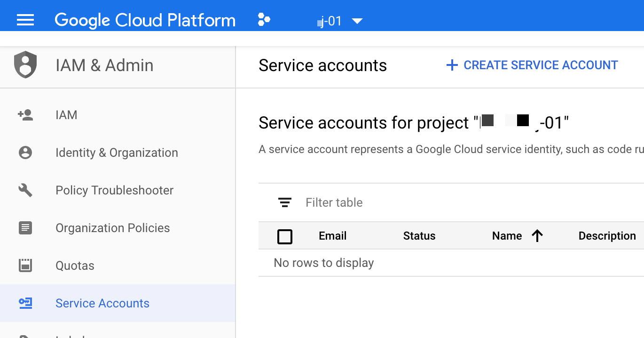Select the IAM add-person icon

26,114
